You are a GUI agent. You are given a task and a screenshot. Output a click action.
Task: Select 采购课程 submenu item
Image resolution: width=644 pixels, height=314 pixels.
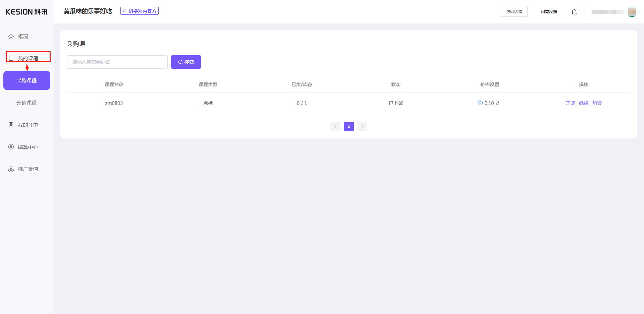[x=27, y=80]
